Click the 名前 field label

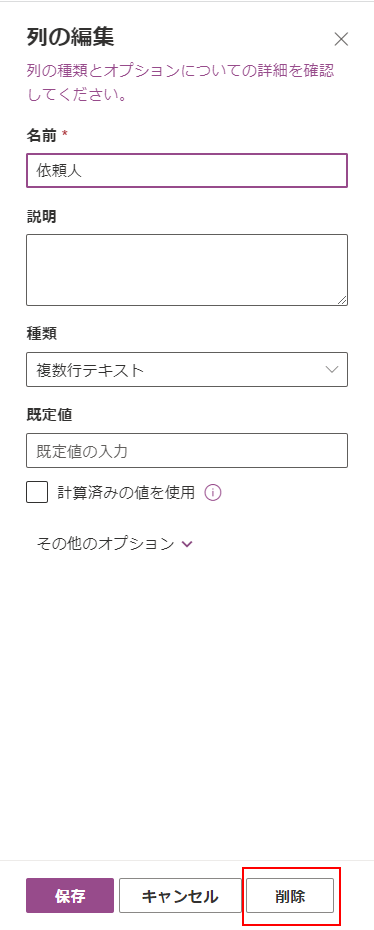41,136
